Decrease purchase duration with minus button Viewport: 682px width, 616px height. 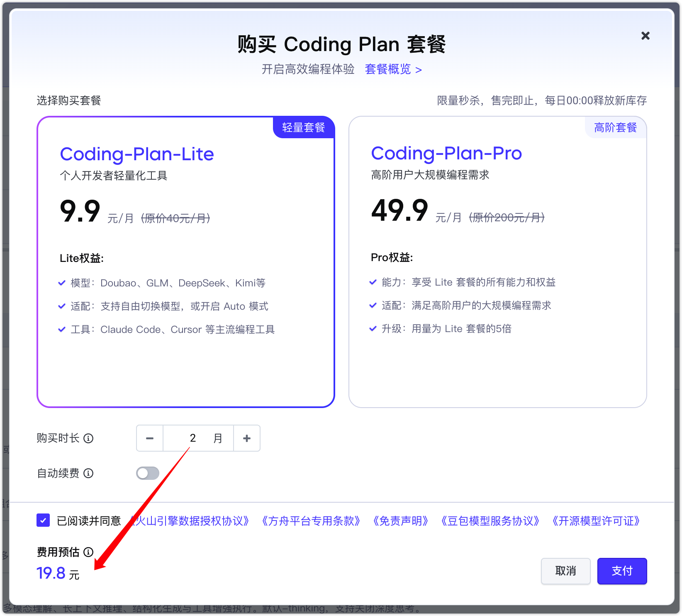150,438
